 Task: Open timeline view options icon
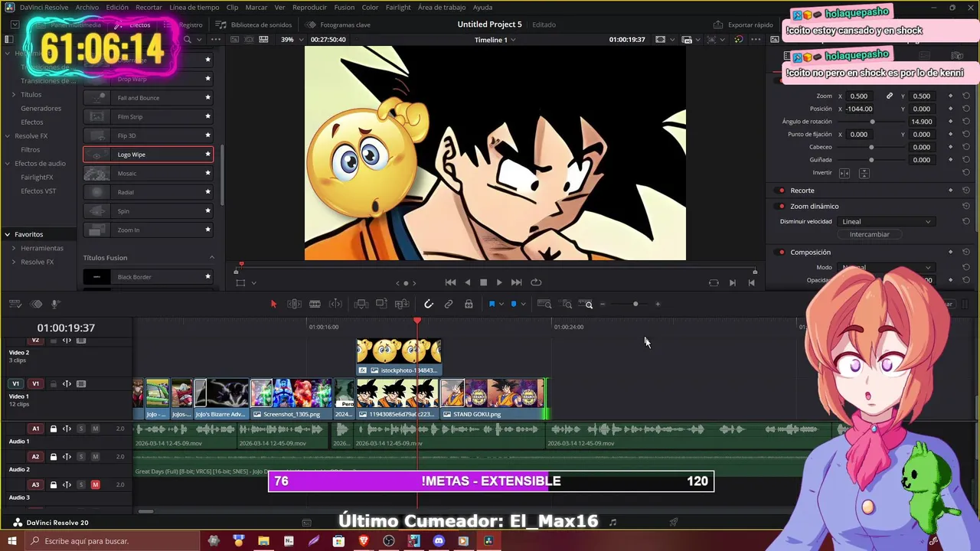[15, 304]
